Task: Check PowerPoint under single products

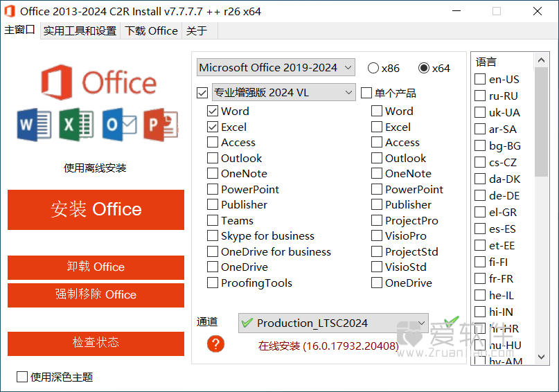Action: [377, 189]
